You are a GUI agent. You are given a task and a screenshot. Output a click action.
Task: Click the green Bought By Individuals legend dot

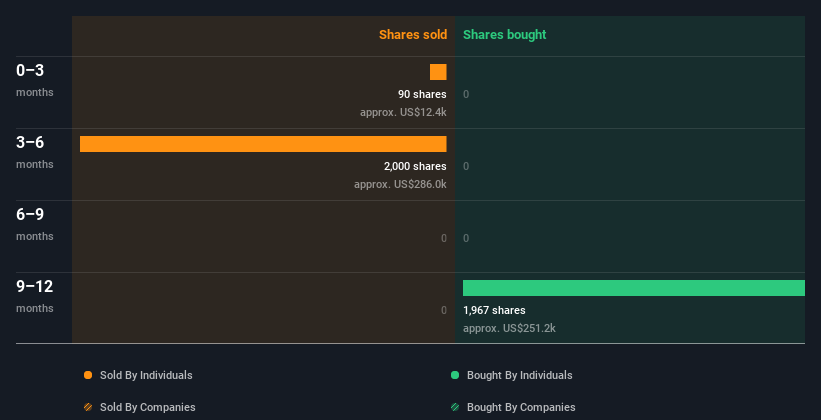(x=455, y=375)
